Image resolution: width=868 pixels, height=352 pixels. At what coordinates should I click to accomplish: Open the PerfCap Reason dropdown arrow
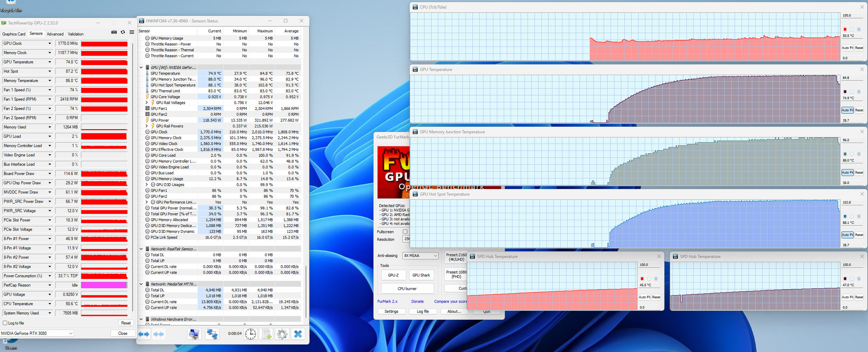click(x=49, y=285)
